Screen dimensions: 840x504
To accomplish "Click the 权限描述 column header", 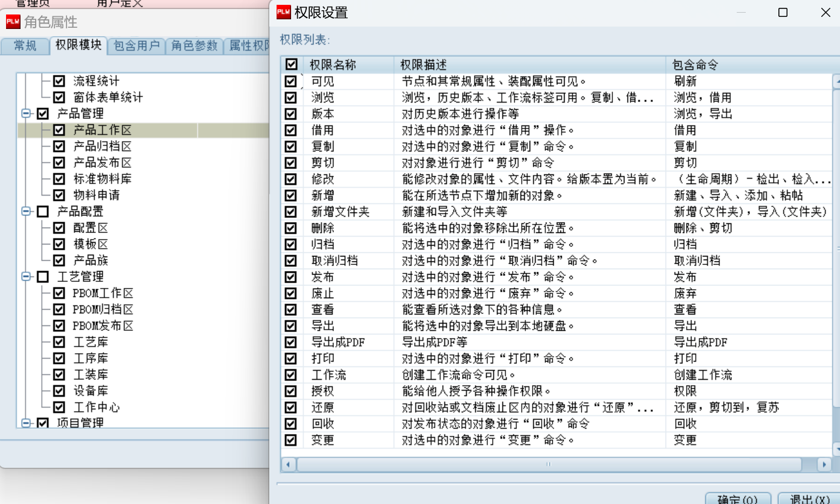I will coord(530,65).
